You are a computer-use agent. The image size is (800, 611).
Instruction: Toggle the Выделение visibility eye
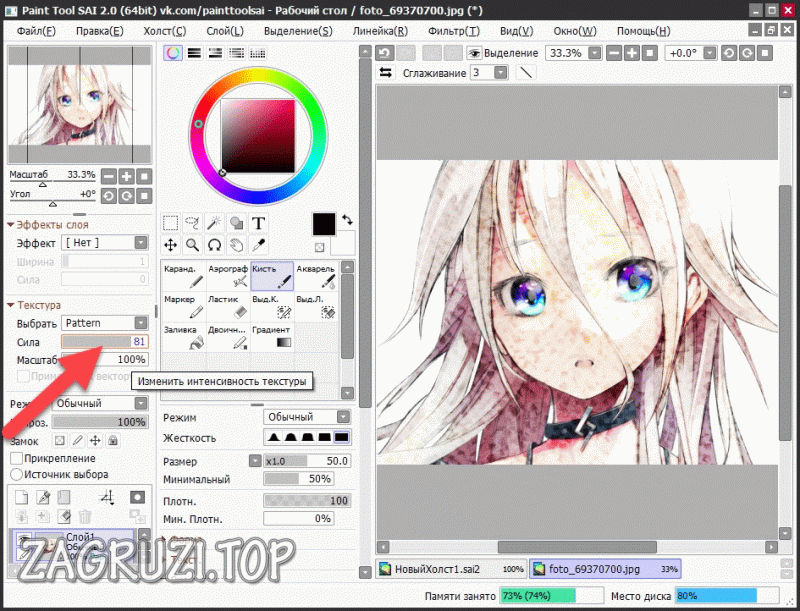474,53
